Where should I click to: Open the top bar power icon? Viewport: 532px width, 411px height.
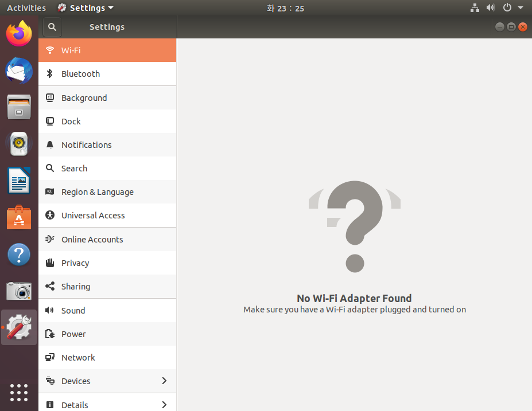click(x=507, y=7)
